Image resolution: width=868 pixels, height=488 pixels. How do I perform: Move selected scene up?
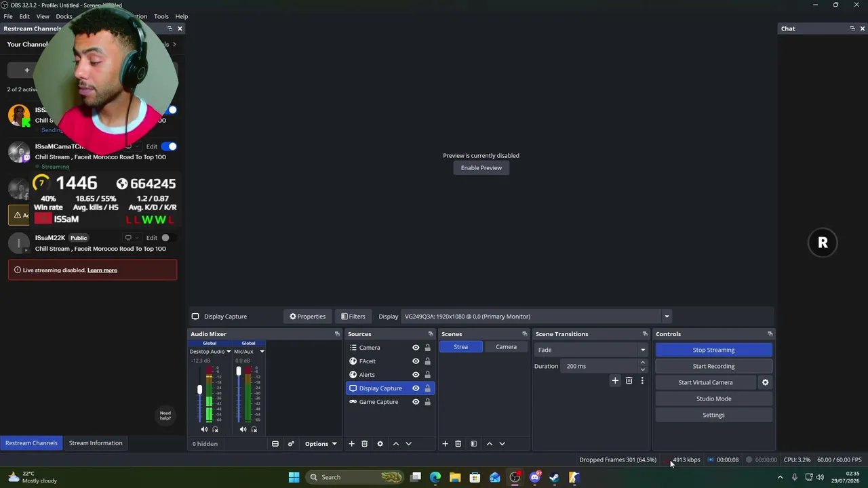point(490,444)
